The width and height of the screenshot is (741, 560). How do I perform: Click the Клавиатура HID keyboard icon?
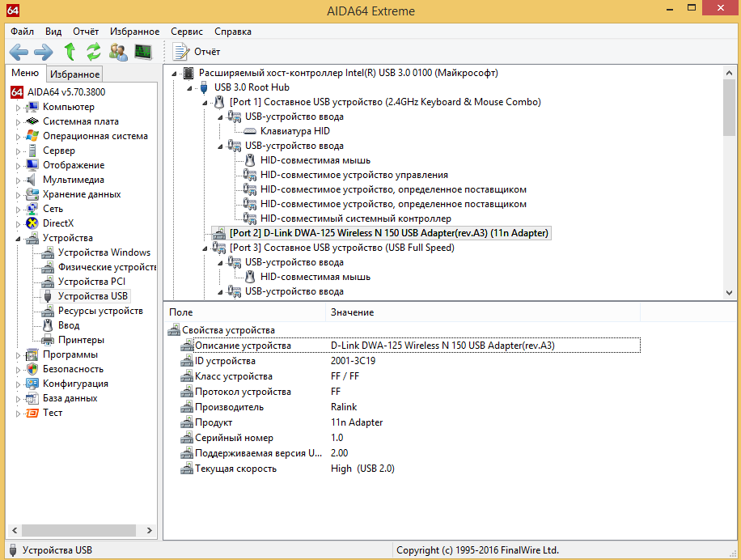249,131
